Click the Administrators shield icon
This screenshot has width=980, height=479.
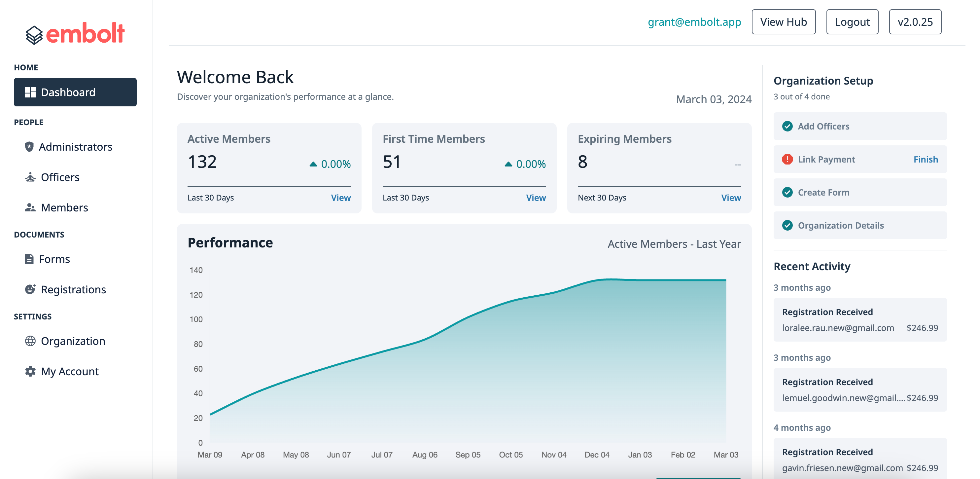coord(29,147)
